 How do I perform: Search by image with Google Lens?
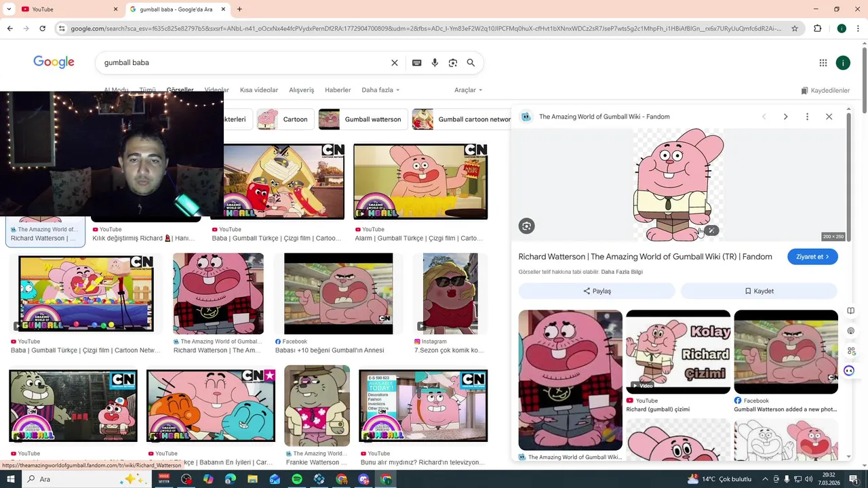point(453,62)
